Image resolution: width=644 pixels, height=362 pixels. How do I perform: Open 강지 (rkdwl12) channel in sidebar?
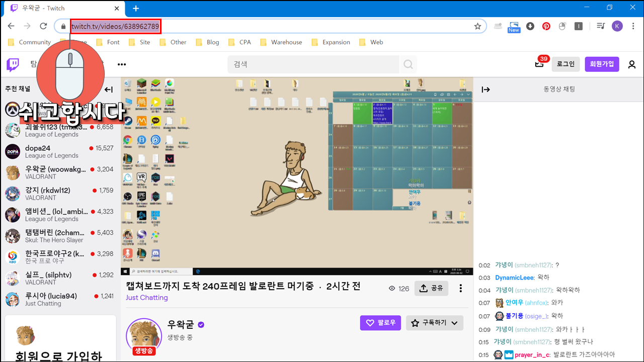(60, 194)
